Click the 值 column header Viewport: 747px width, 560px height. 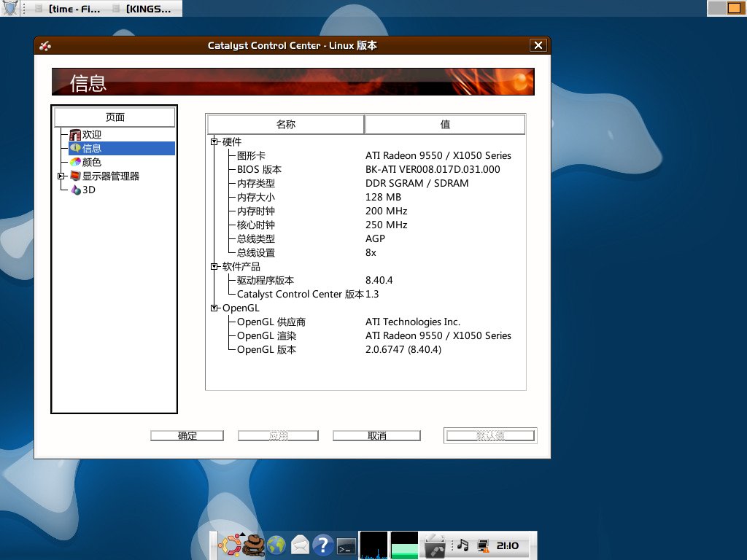446,124
